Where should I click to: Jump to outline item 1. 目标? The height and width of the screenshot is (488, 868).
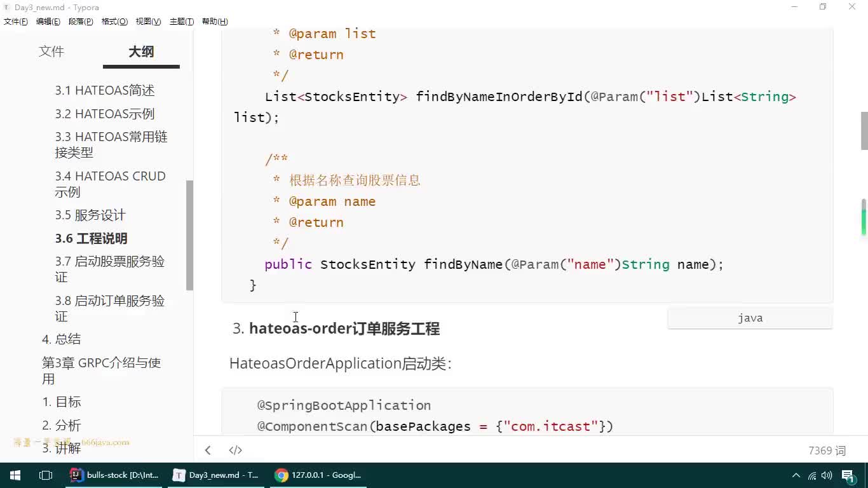click(62, 402)
